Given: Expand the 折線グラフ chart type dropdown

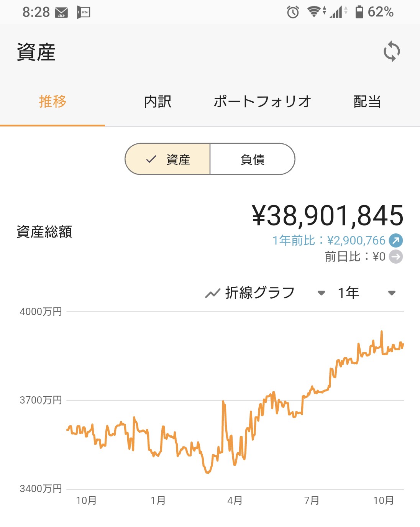Looking at the screenshot, I should pyautogui.click(x=321, y=293).
